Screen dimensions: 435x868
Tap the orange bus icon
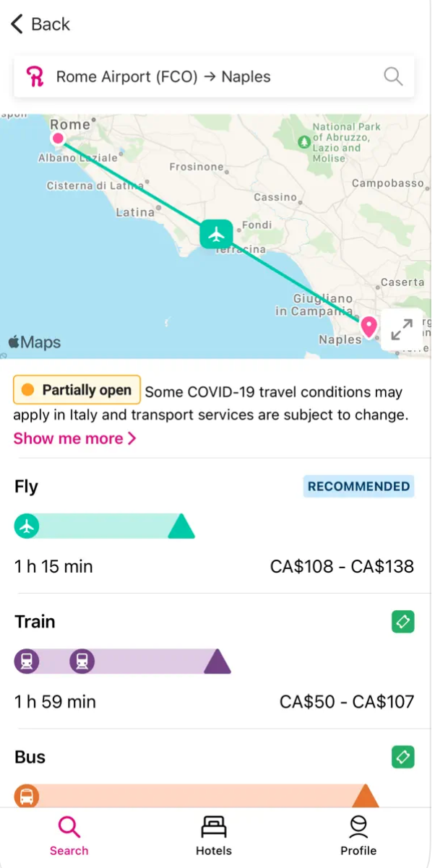tap(27, 797)
